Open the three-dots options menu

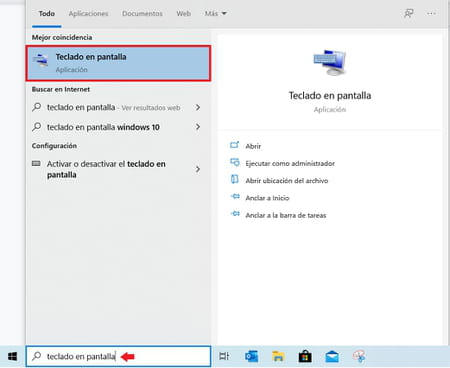[x=431, y=13]
